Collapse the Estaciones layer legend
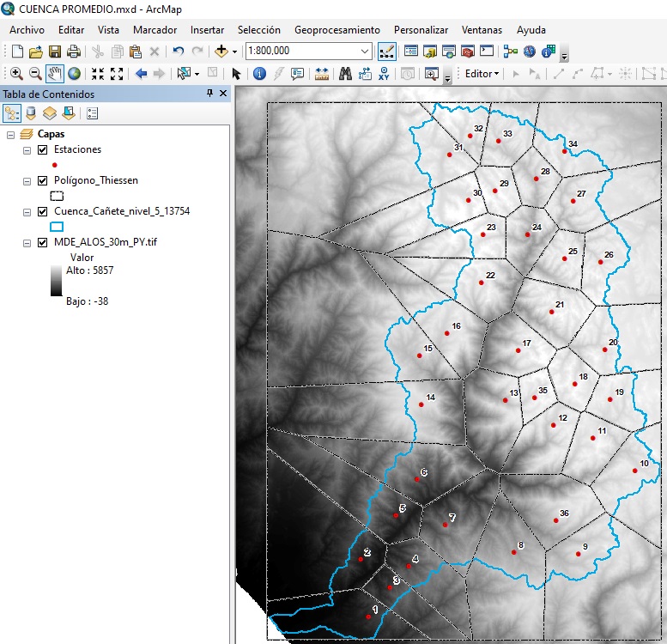 pos(27,150)
